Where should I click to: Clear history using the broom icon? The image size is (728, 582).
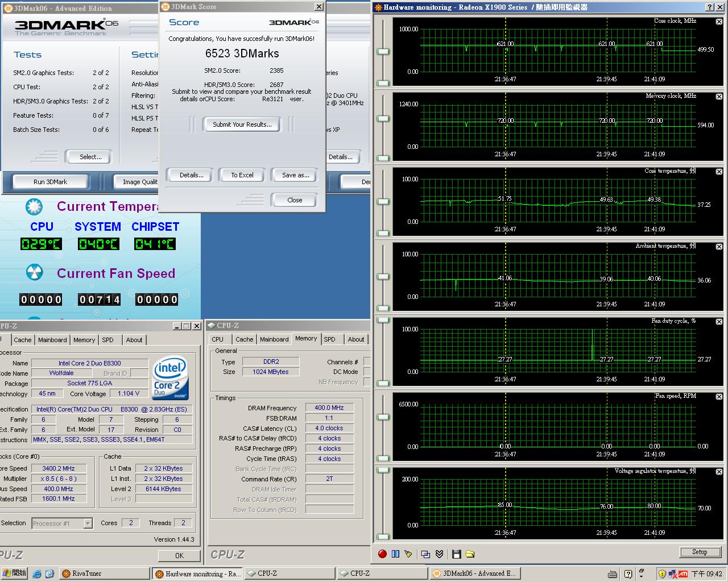(408, 554)
